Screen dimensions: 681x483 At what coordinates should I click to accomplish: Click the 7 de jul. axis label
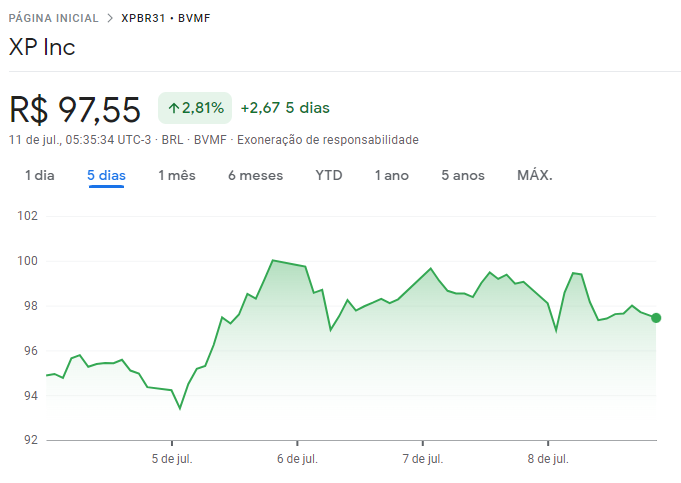[x=423, y=459]
